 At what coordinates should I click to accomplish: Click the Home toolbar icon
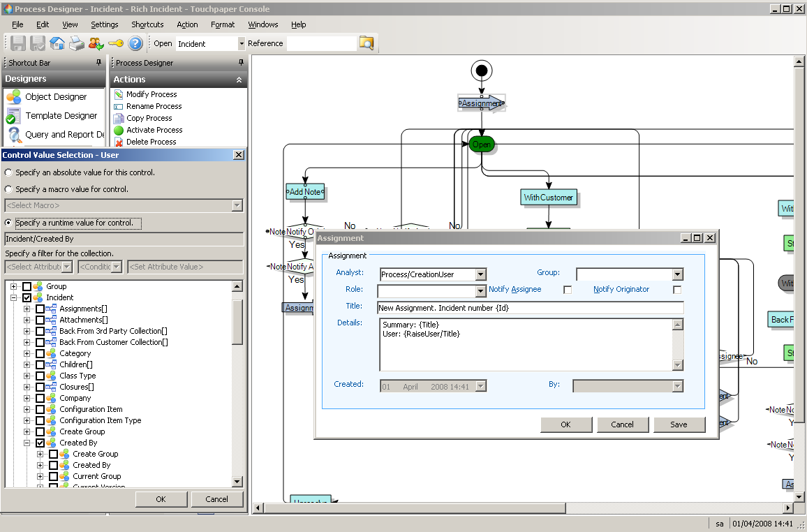click(57, 43)
